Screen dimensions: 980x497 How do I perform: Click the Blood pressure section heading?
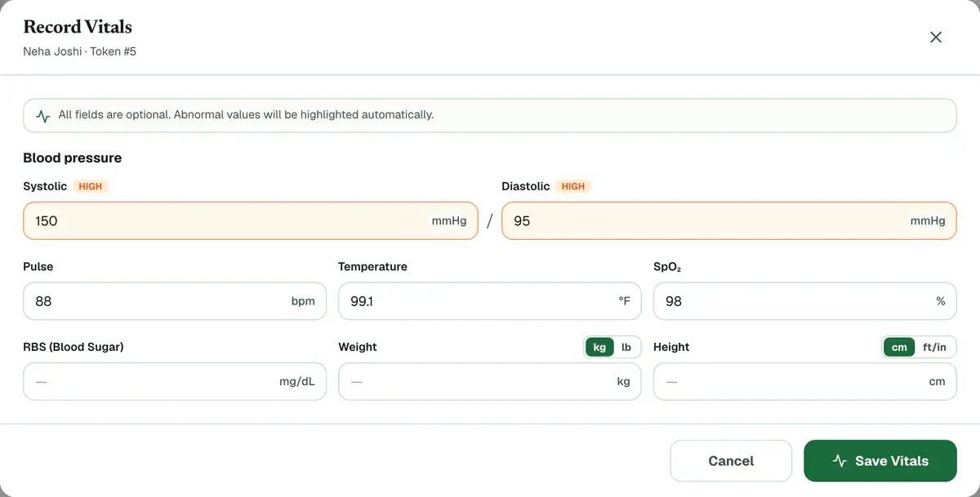point(73,158)
